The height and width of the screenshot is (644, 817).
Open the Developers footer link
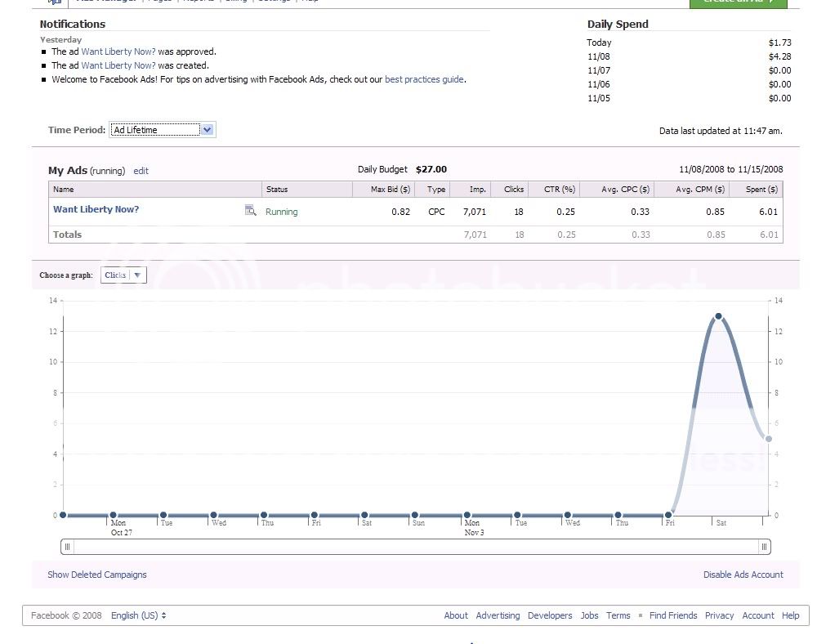tap(550, 615)
